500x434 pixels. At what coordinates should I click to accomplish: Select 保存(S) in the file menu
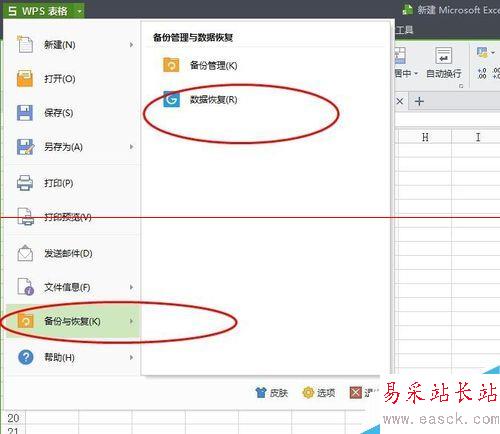coord(72,113)
